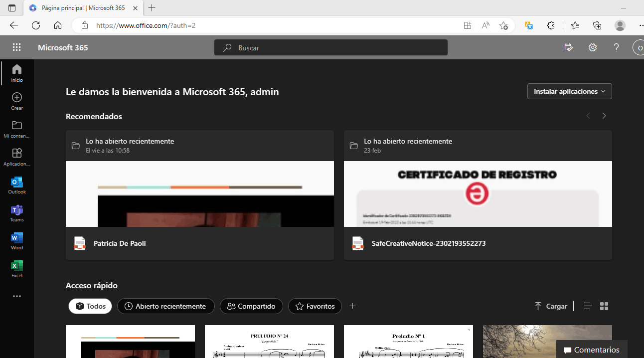Open Patricia De Paoli preview thumbnail
The image size is (644, 358).
coord(200,194)
